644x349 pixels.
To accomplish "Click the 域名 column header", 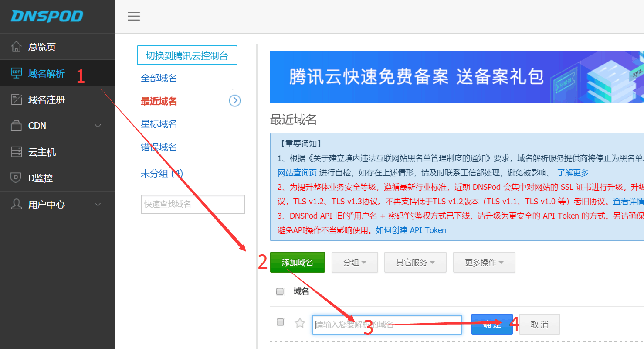I will click(302, 291).
